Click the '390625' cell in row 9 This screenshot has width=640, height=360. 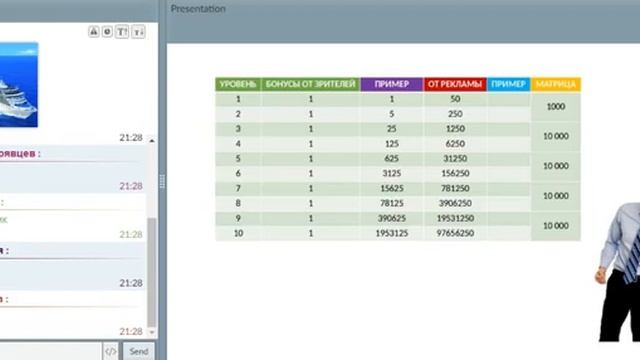pos(391,218)
